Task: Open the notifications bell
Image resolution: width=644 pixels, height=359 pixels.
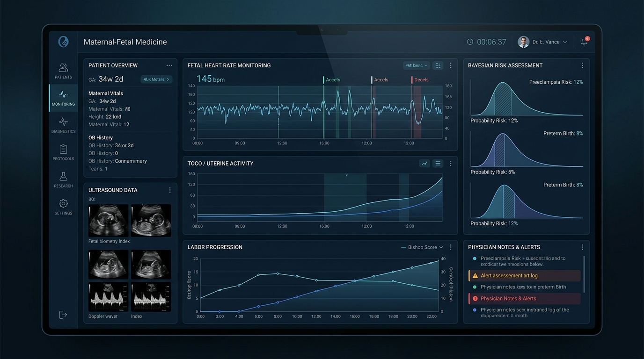Action: click(584, 42)
